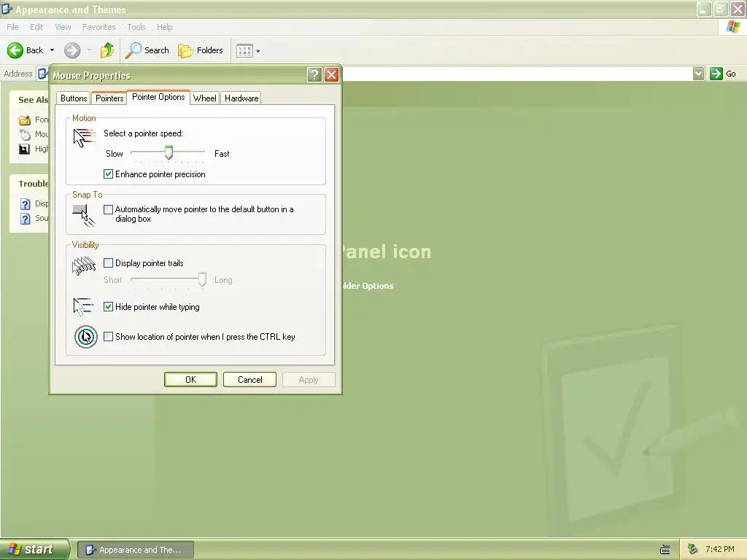Image resolution: width=747 pixels, height=560 pixels.
Task: Click OK in Mouse Properties
Action: tap(190, 379)
